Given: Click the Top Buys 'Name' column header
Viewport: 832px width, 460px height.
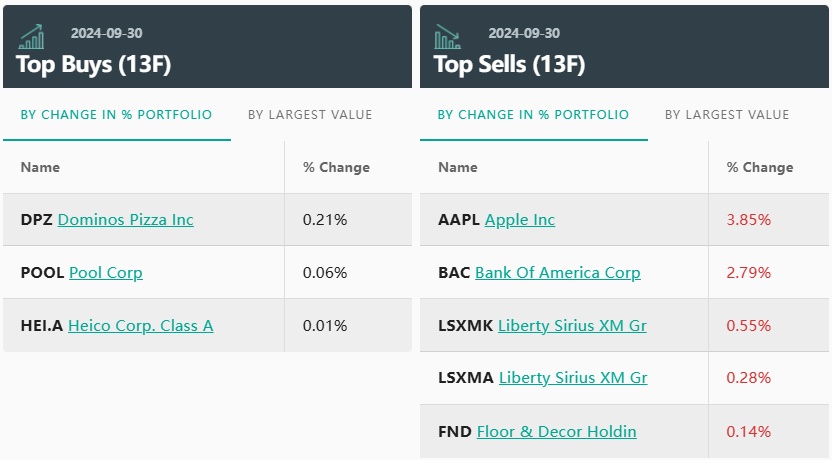Looking at the screenshot, I should pyautogui.click(x=40, y=168).
